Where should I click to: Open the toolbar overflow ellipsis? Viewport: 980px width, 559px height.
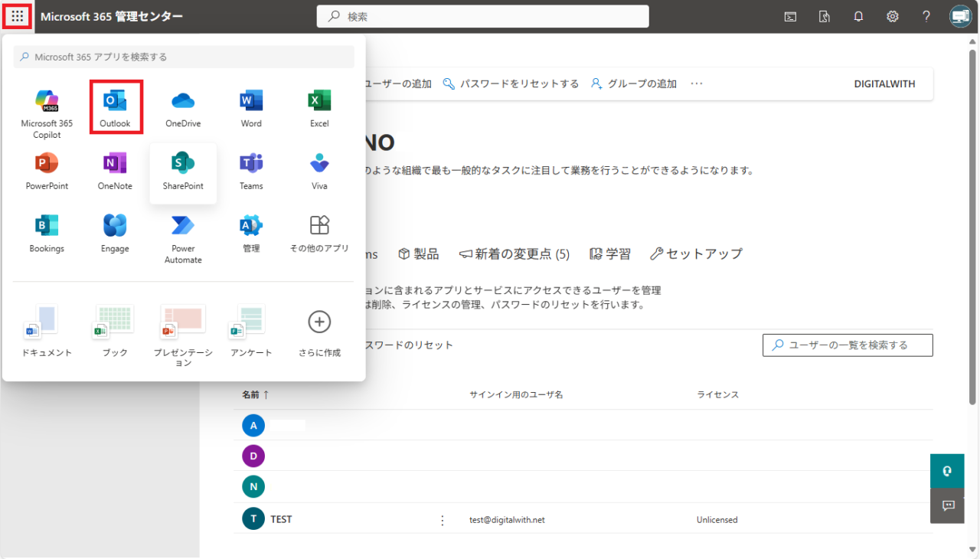click(696, 83)
